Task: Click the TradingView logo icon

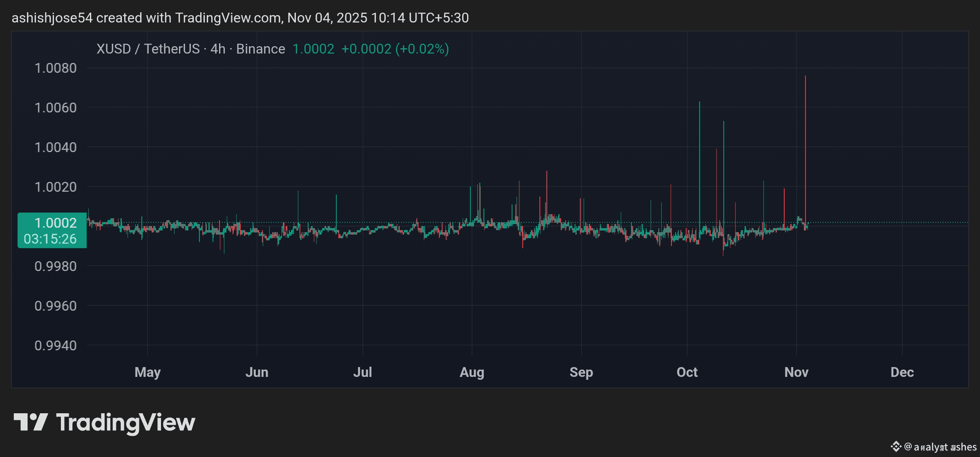Action: click(31, 422)
